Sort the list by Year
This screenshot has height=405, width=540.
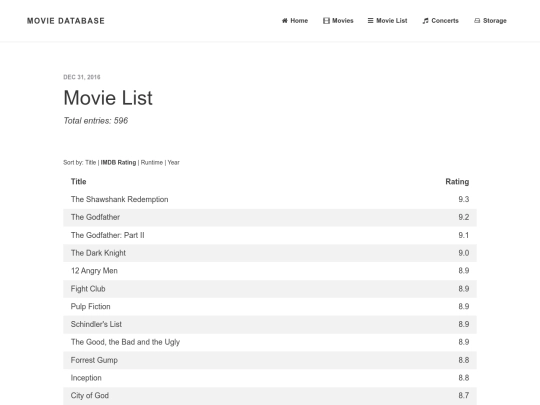coord(174,162)
